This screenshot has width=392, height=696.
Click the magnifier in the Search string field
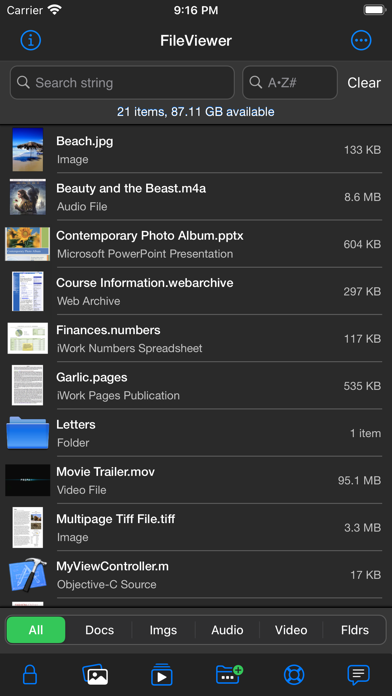(23, 82)
